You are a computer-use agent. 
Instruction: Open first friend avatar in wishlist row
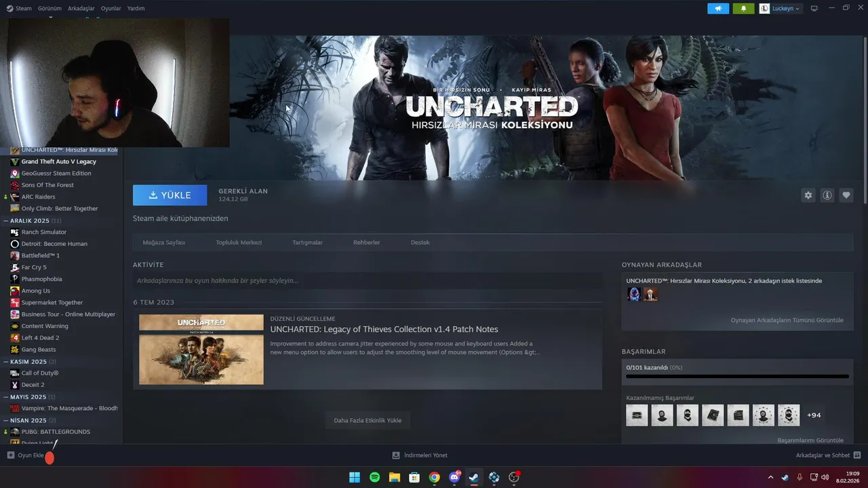click(634, 294)
